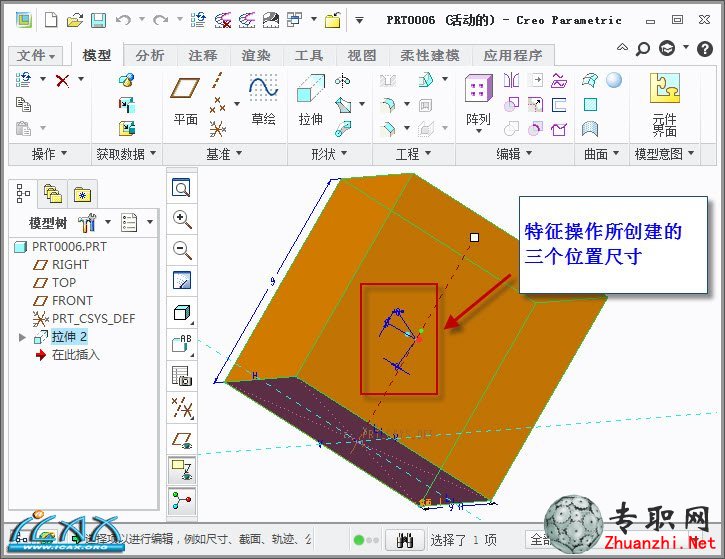Image resolution: width=725 pixels, height=559 pixels.
Task: Toggle datum plane display in view toolbar
Action: pos(182,440)
